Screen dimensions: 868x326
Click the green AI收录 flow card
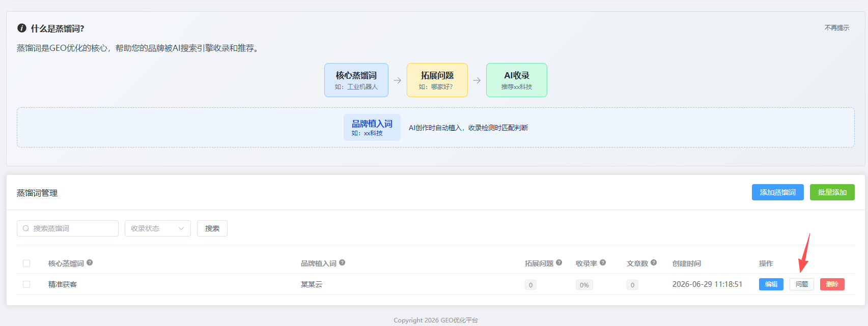tap(517, 80)
